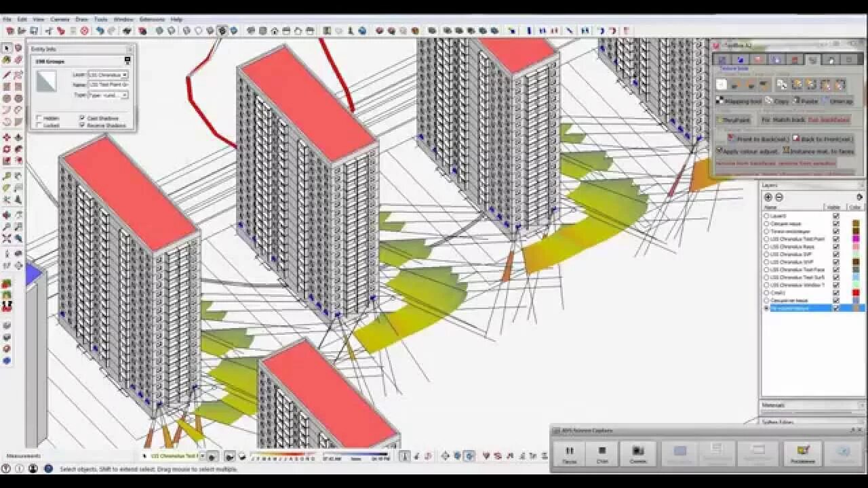Open the Camera menu
This screenshot has height=488, width=868.
(60, 19)
